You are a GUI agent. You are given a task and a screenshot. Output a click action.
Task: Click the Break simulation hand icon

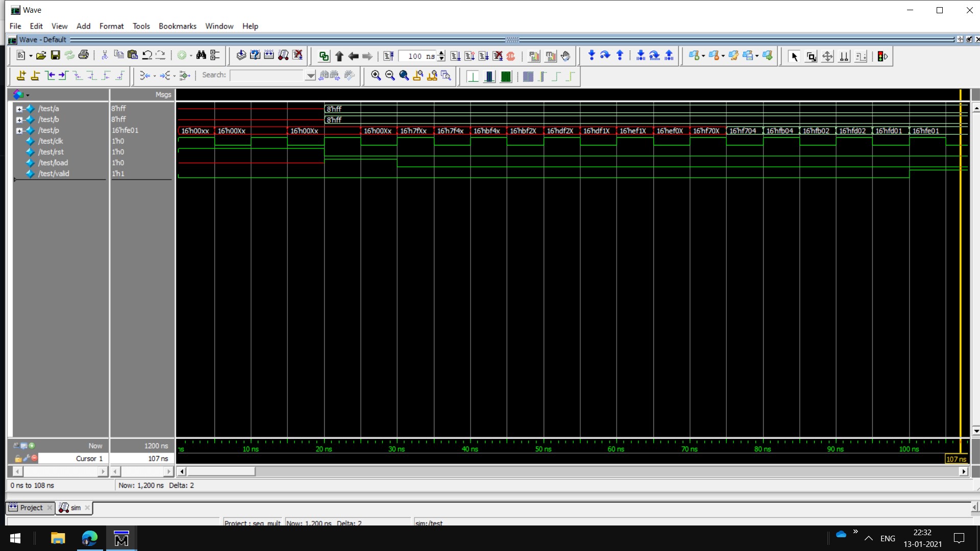click(x=565, y=56)
